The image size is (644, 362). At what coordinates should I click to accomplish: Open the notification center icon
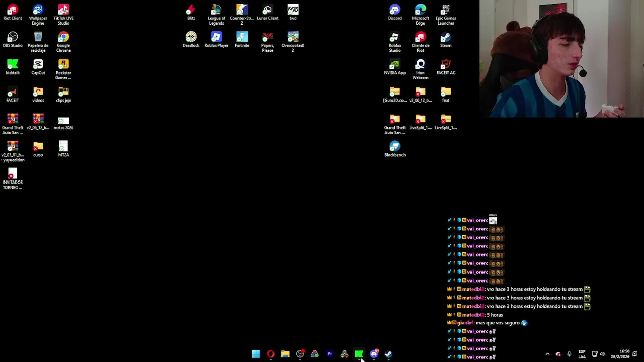pos(635,354)
